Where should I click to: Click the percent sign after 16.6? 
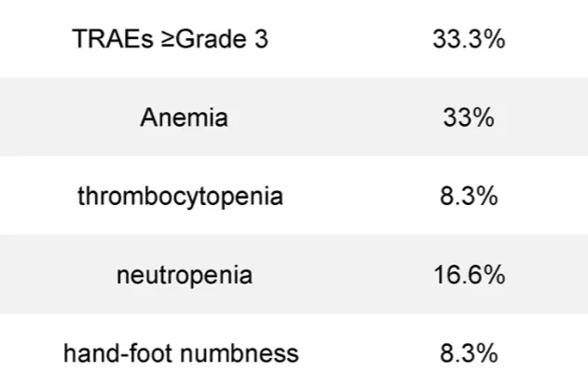click(494, 276)
